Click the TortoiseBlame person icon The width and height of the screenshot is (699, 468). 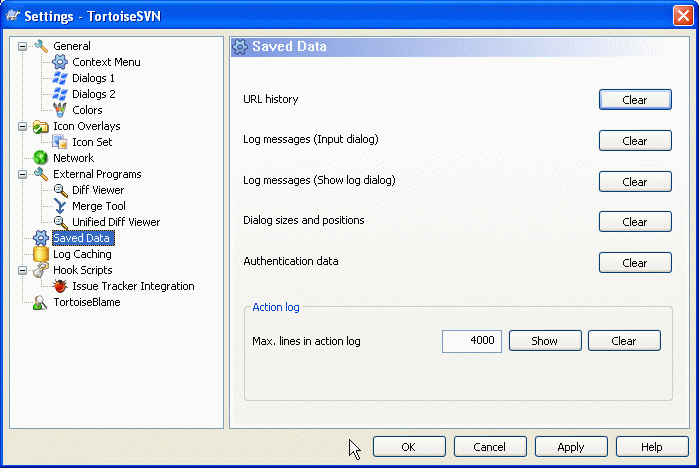(x=41, y=302)
